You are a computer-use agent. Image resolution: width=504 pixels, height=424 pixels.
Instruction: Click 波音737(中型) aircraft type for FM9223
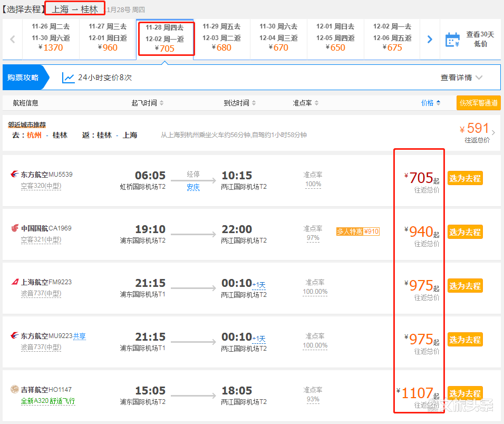(x=41, y=293)
